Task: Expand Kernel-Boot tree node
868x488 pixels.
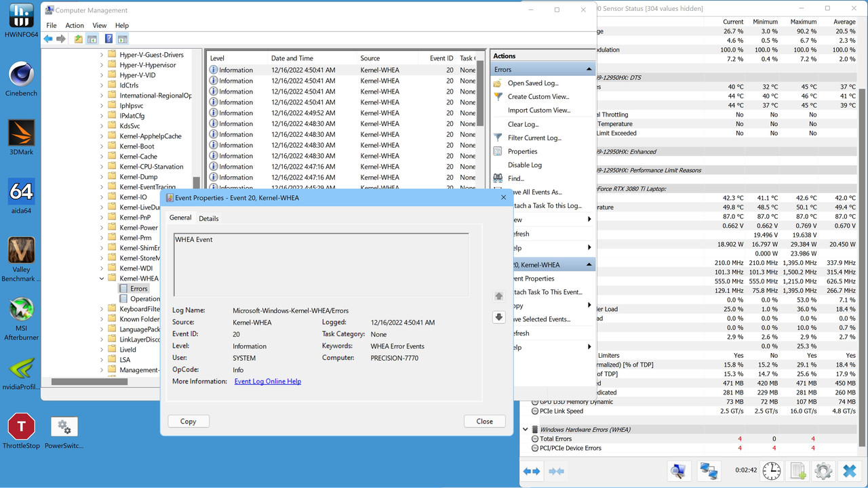Action: [102, 146]
